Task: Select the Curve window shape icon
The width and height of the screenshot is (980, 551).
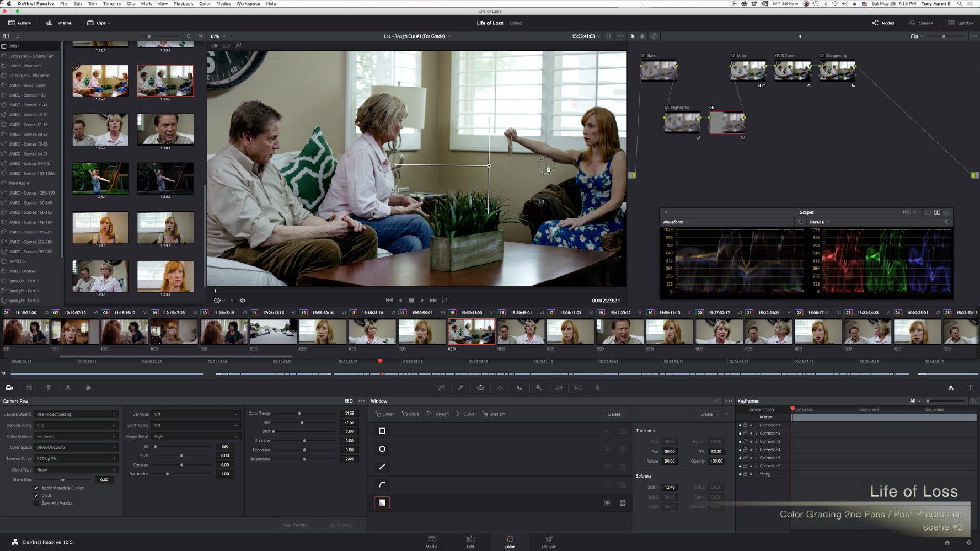Action: tap(382, 485)
